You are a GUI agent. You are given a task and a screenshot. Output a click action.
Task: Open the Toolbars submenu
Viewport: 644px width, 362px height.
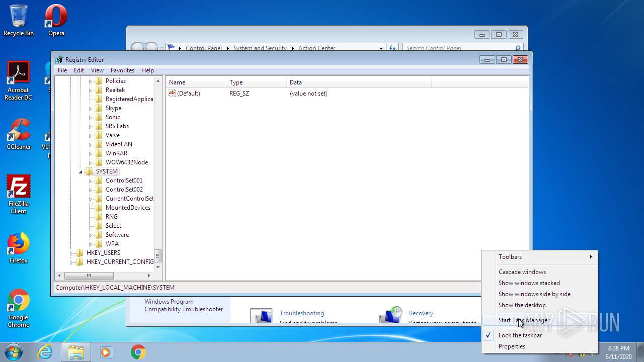540,257
